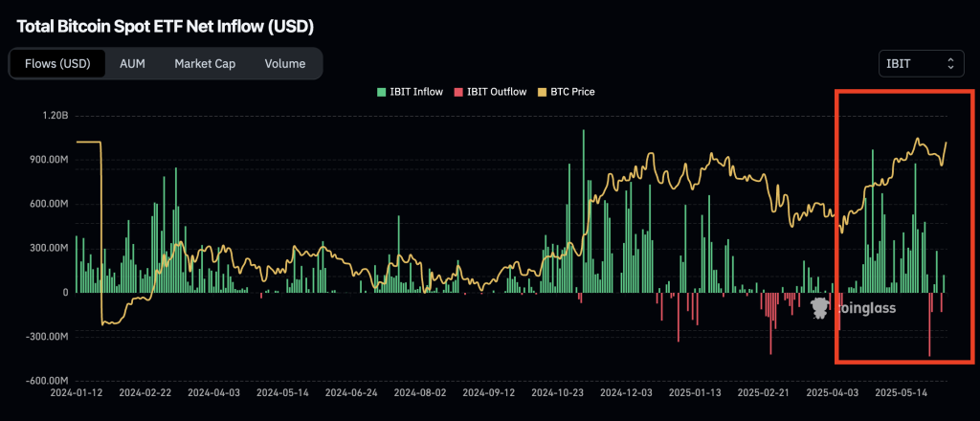The image size is (980, 421).
Task: Click the zero value on the y-axis
Action: point(64,293)
